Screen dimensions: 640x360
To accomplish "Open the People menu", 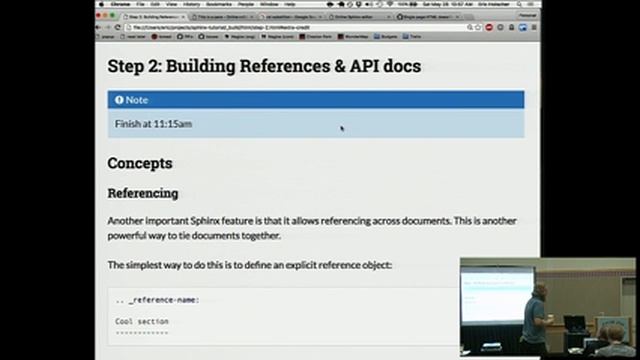I will point(246,4).
